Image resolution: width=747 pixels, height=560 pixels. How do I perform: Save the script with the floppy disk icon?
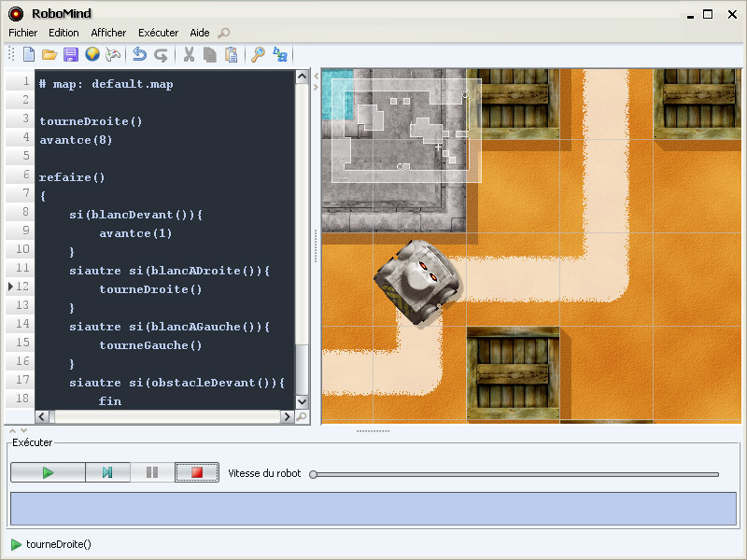[x=71, y=55]
